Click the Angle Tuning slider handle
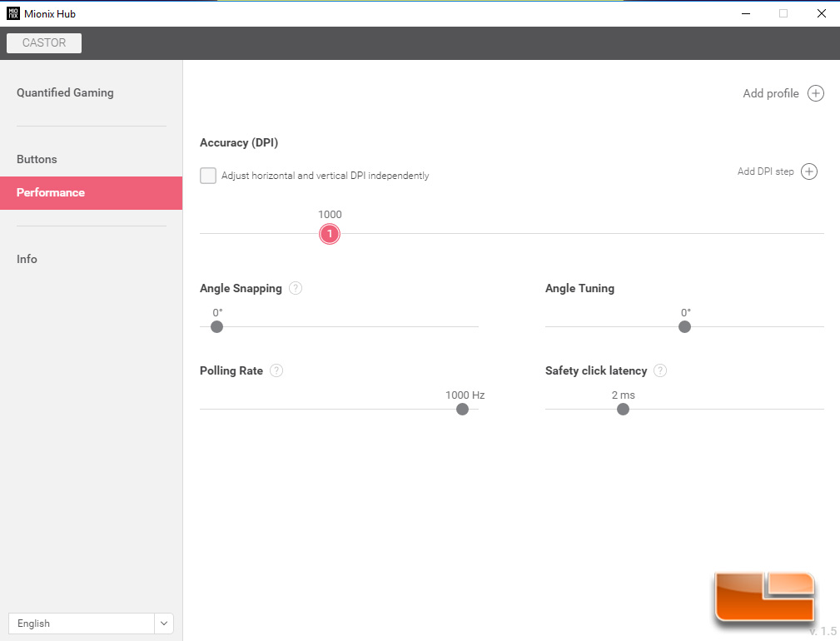840x641 pixels. click(x=684, y=326)
